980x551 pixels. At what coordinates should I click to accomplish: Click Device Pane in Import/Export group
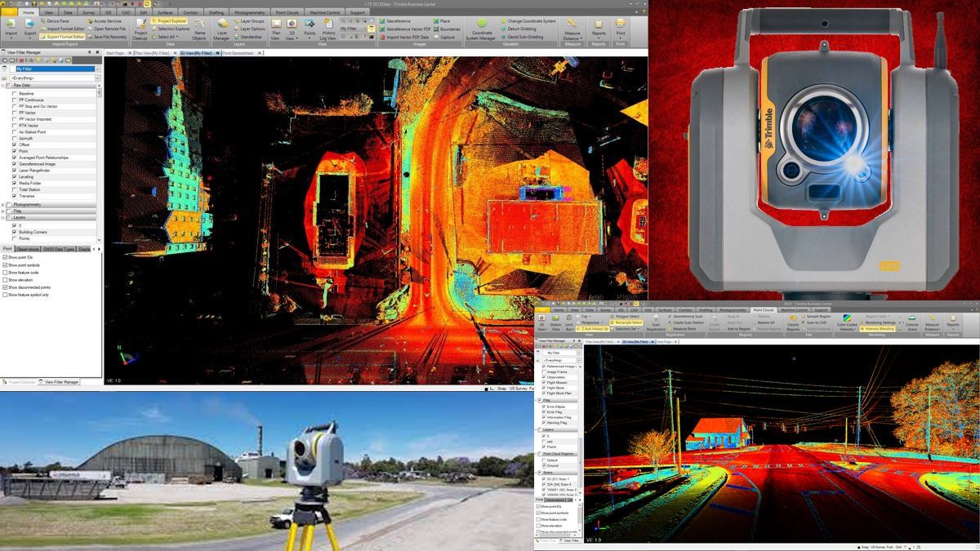coord(56,20)
